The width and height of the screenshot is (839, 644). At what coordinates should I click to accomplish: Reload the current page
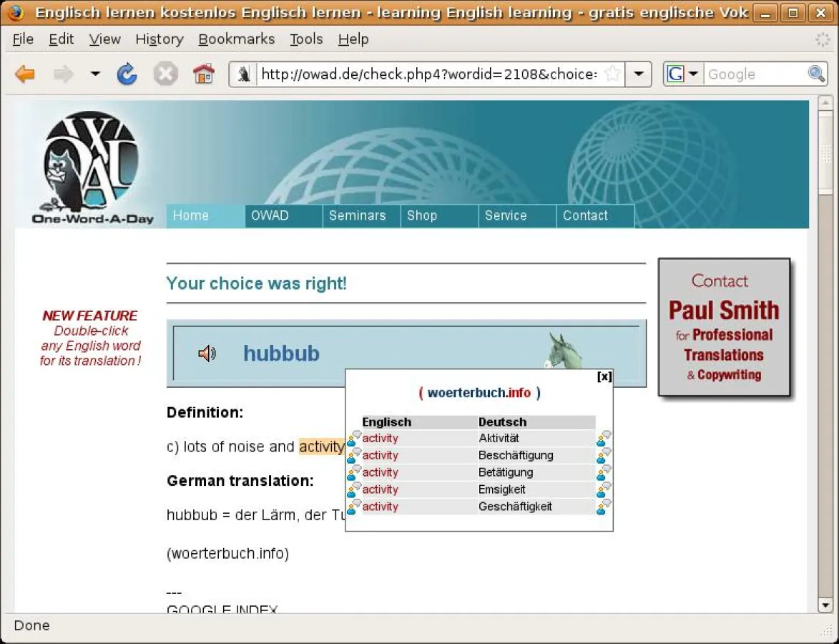127,74
